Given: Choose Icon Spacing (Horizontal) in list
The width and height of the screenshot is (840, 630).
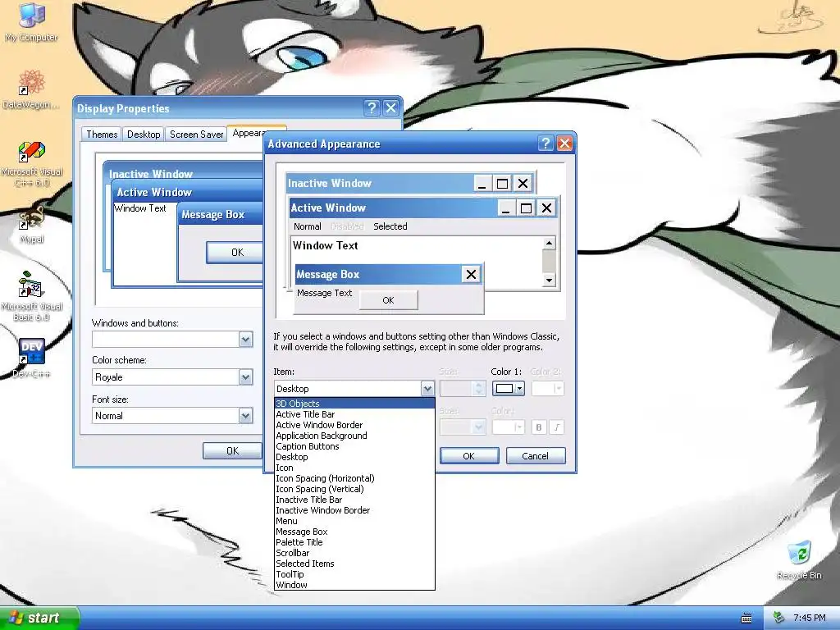Looking at the screenshot, I should (354, 478).
